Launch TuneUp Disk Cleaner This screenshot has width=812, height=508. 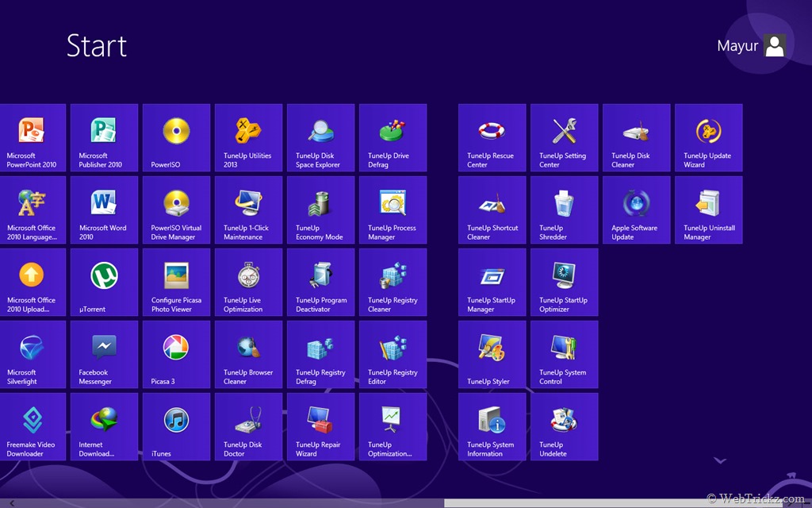(637, 137)
